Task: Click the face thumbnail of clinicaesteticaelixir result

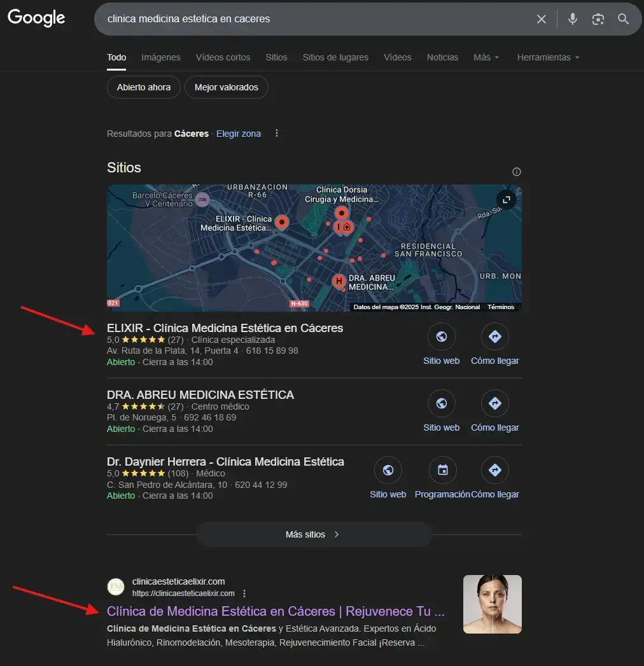Action: 492,604
